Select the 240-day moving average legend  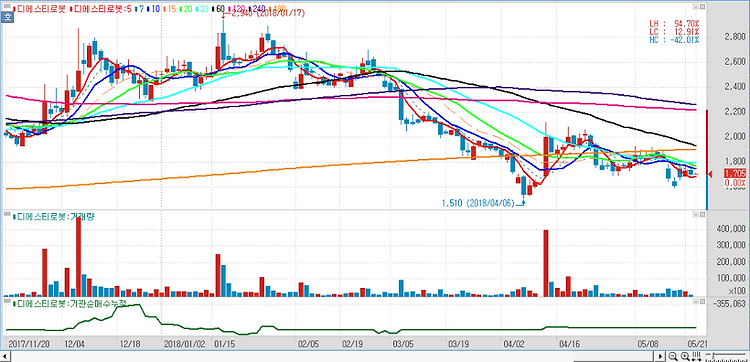pos(256,9)
